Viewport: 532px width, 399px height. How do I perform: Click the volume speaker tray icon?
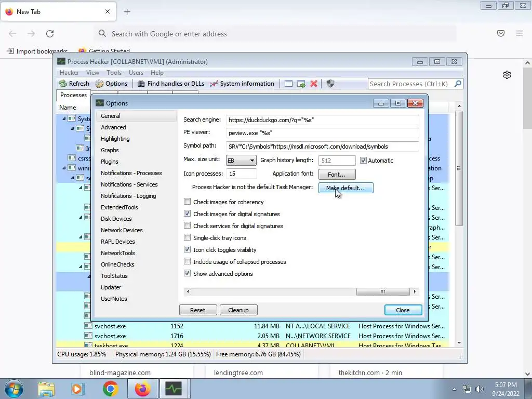(480, 389)
